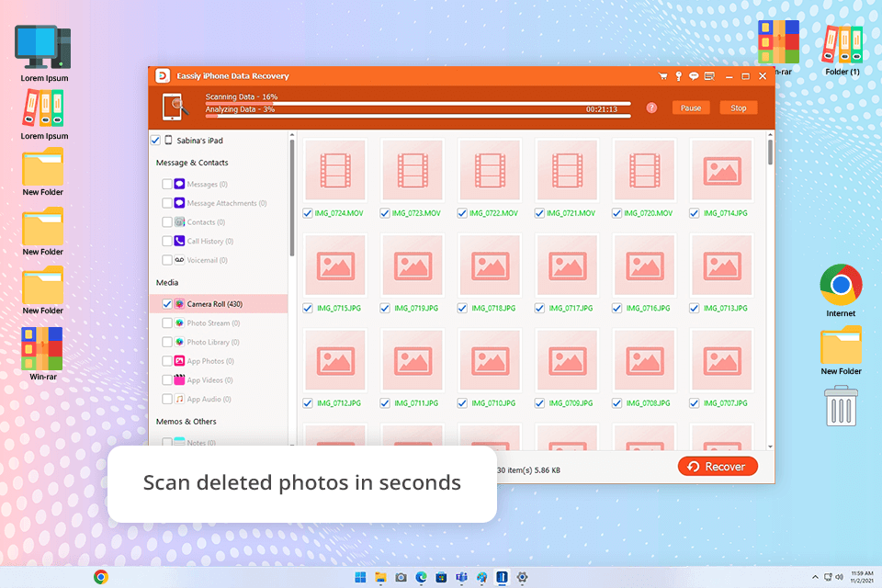Pause the scanning process

(x=691, y=107)
